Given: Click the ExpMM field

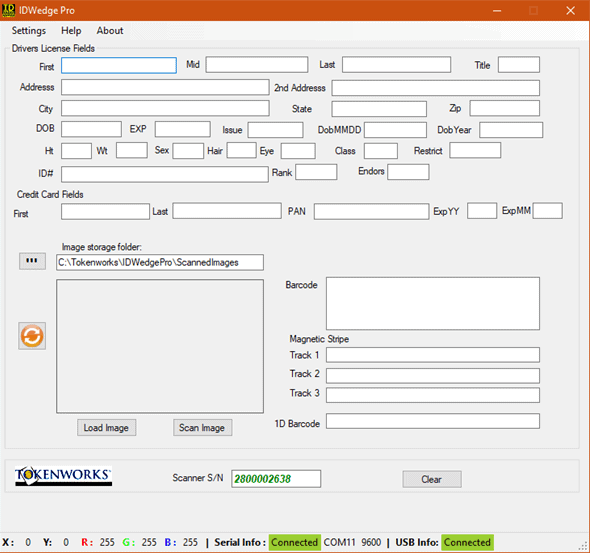Looking at the screenshot, I should (x=548, y=211).
